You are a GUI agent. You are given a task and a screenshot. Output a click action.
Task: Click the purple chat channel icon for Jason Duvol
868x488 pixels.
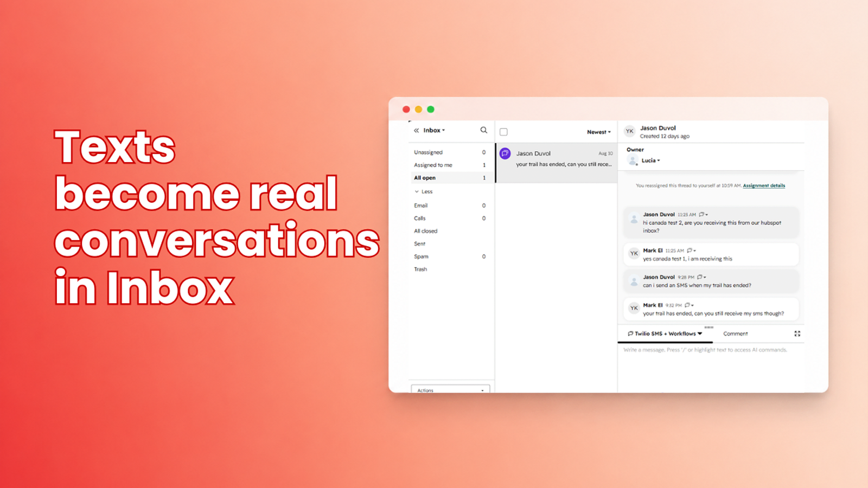[505, 153]
